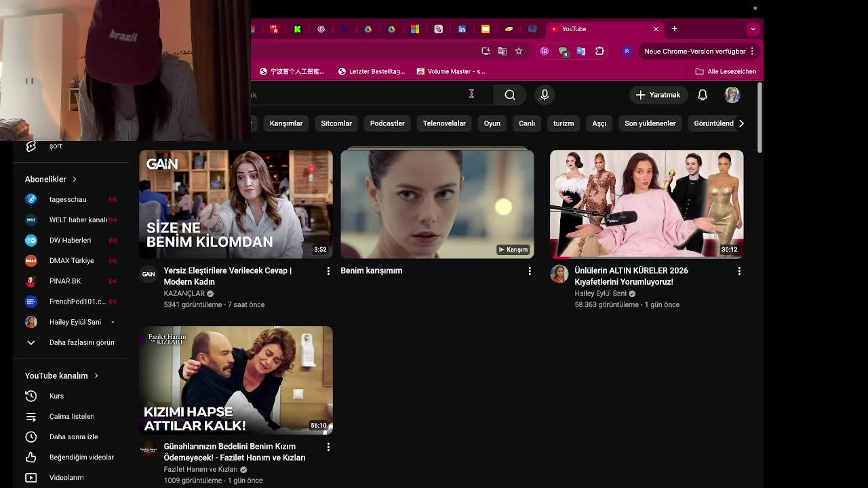Show more filter chips with right arrow
Viewport: 868px width, 488px height.
click(741, 123)
